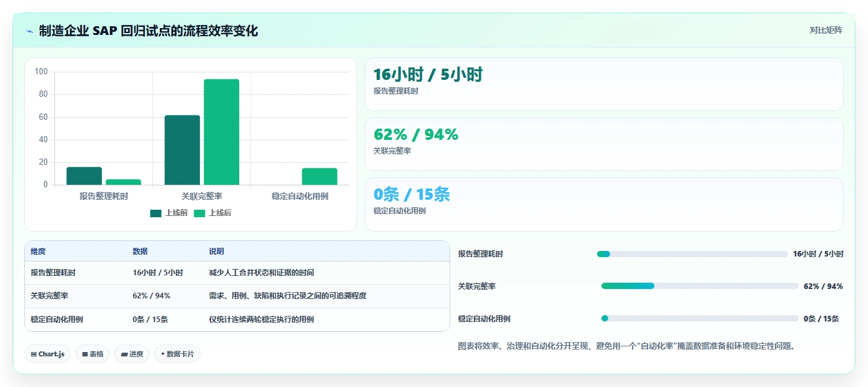The image size is (868, 387).
Task: Click 减少人工合并状态和证据的时间 description
Action: [261, 273]
